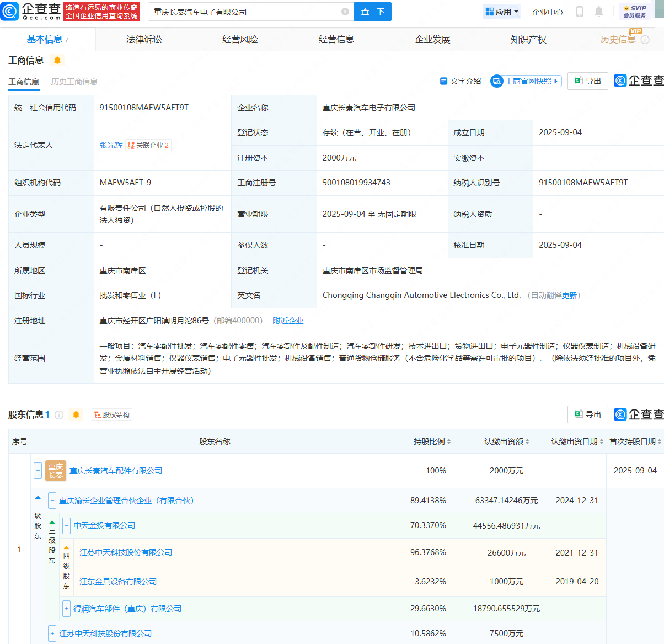Click the bell icon beside 股东信息
Viewport: 664px width, 644px height.
(76, 415)
